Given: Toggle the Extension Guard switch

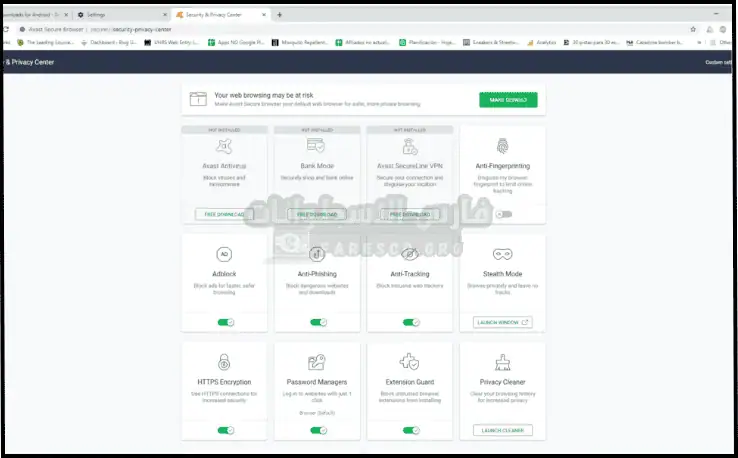Looking at the screenshot, I should pos(410,430).
